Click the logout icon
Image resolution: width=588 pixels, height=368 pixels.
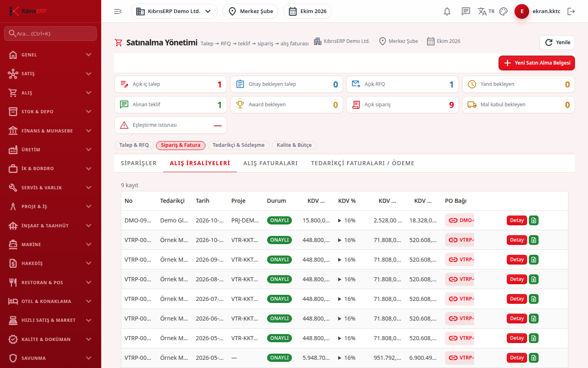[571, 11]
